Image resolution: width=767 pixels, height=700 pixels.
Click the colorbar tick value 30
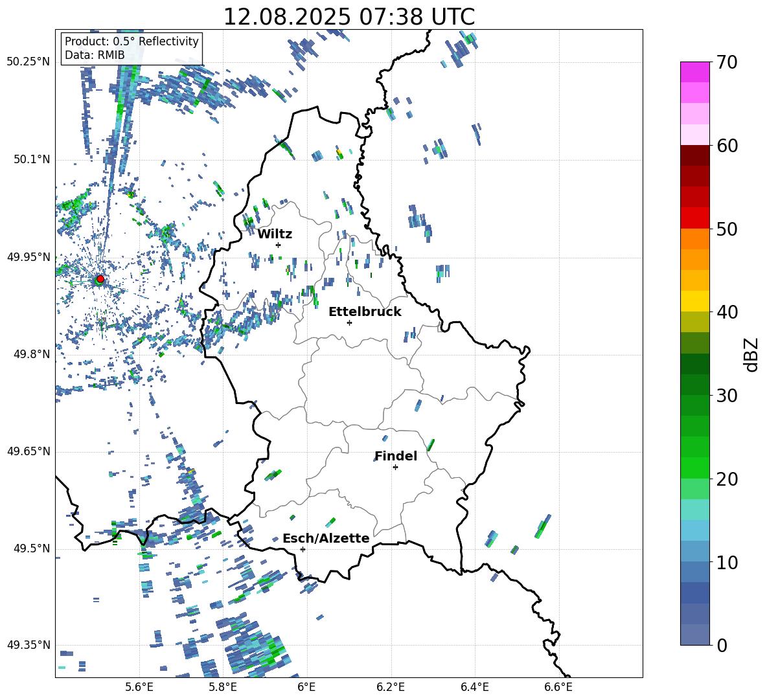727,396
